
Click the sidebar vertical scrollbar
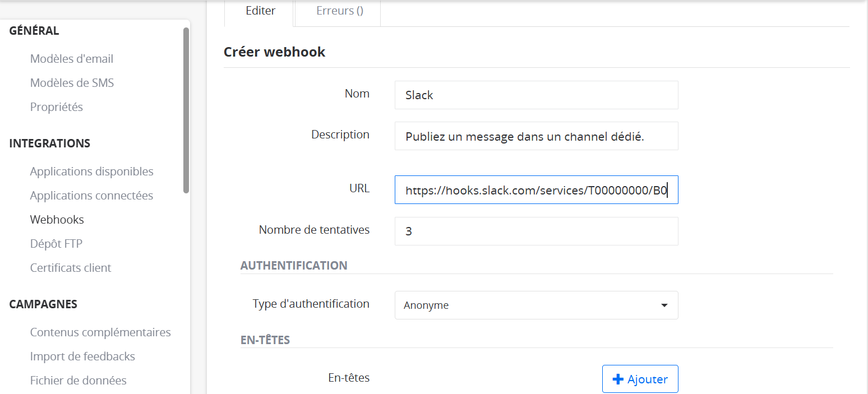tap(186, 110)
